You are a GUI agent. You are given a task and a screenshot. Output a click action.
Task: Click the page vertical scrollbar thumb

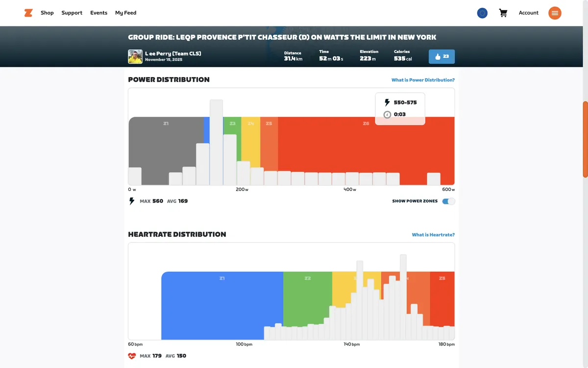(585, 139)
